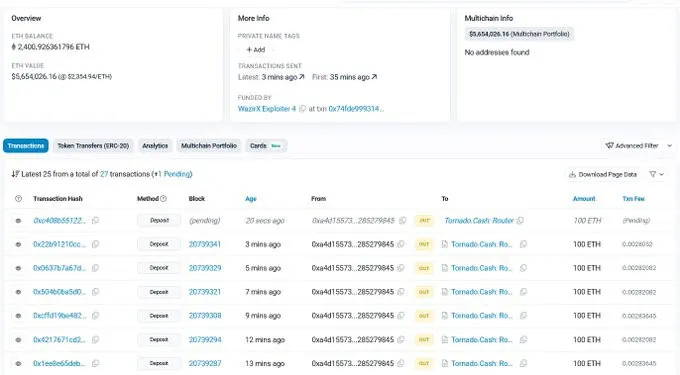Copy From address in 3 mins ago row
This screenshot has height=375, width=680.
pos(401,244)
